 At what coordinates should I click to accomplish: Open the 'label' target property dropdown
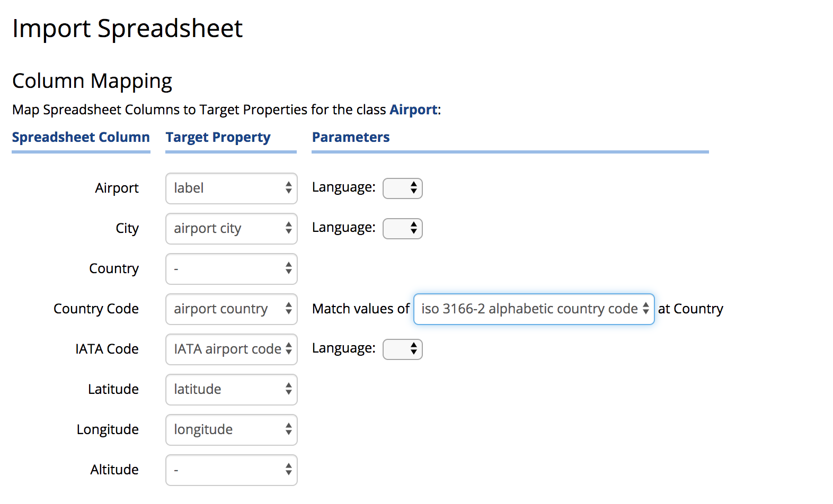pyautogui.click(x=231, y=188)
